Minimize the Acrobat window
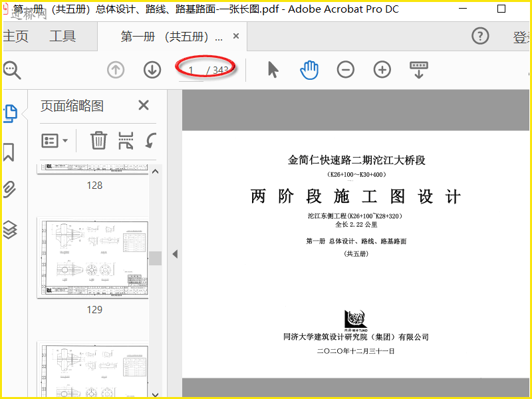This screenshot has width=532, height=399. (x=462, y=9)
